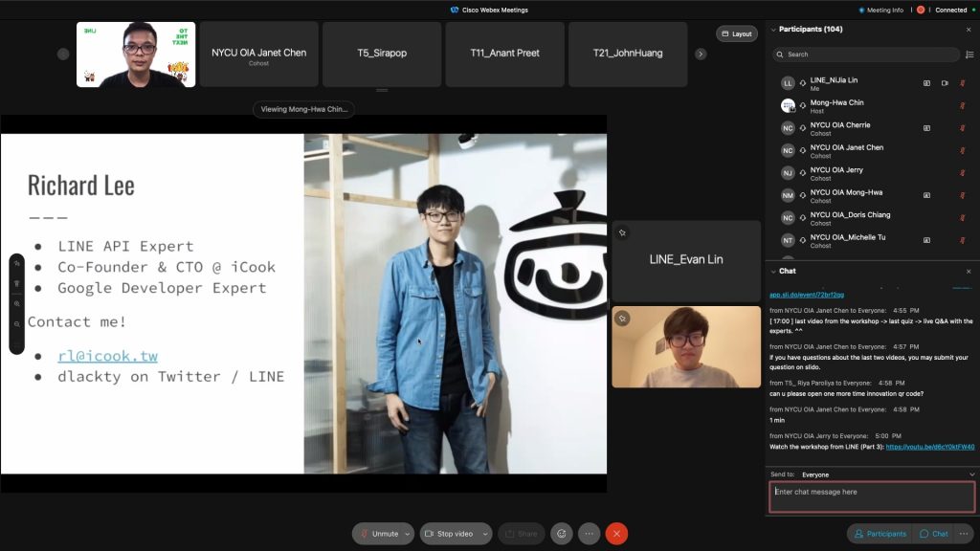Select NYCU OIA Mong-Hwa in participants list
This screenshot has height=551, width=980.
(x=872, y=195)
